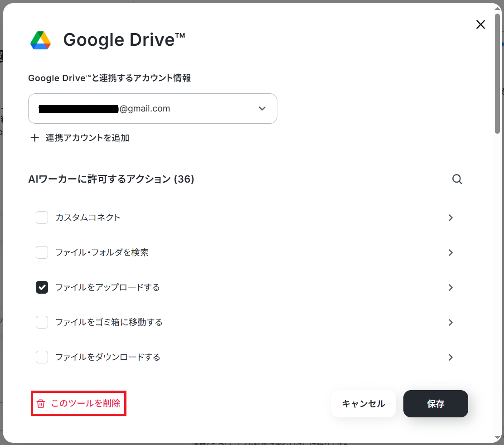
Task: Add a linked account via 連携アカウントを追加
Action: point(80,138)
